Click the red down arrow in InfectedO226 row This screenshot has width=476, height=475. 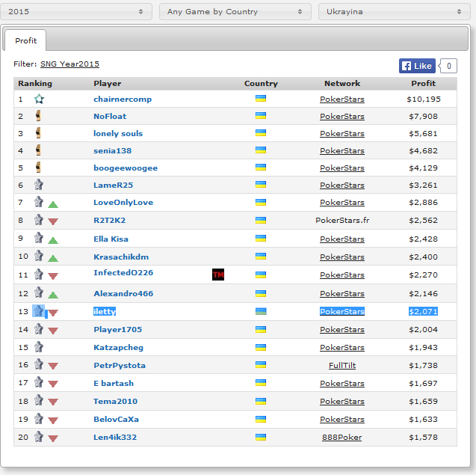coord(53,276)
